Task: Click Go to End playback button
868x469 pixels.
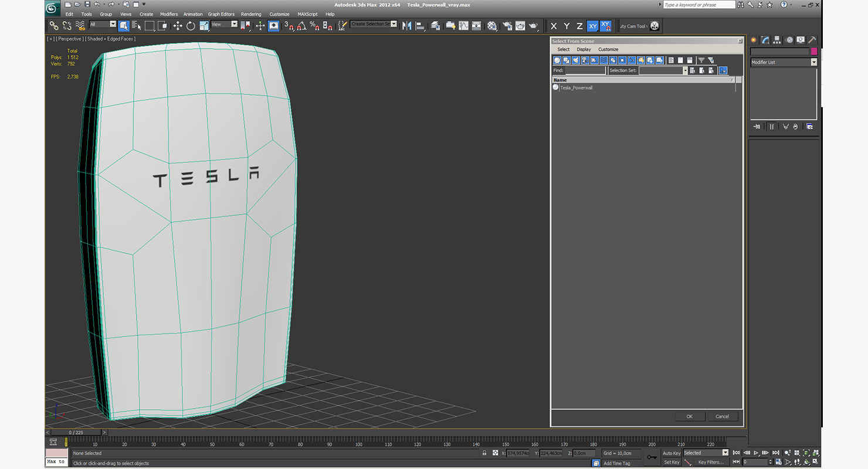Action: pyautogui.click(x=776, y=453)
